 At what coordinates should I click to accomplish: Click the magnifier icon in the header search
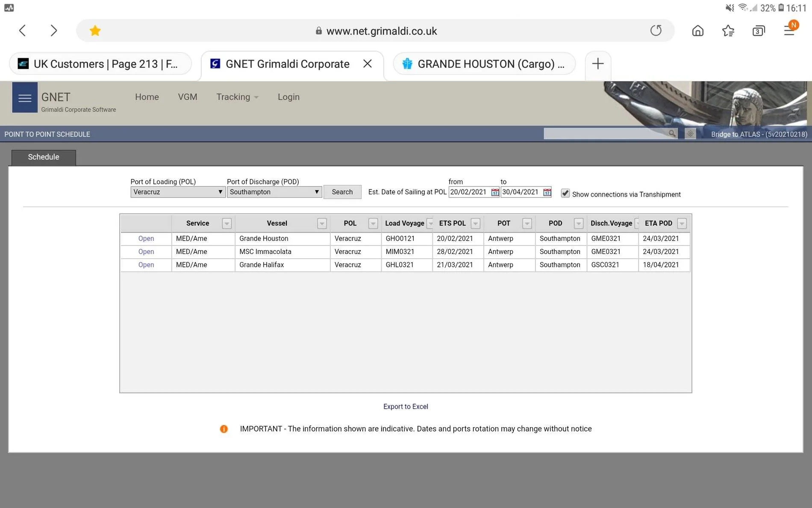672,134
